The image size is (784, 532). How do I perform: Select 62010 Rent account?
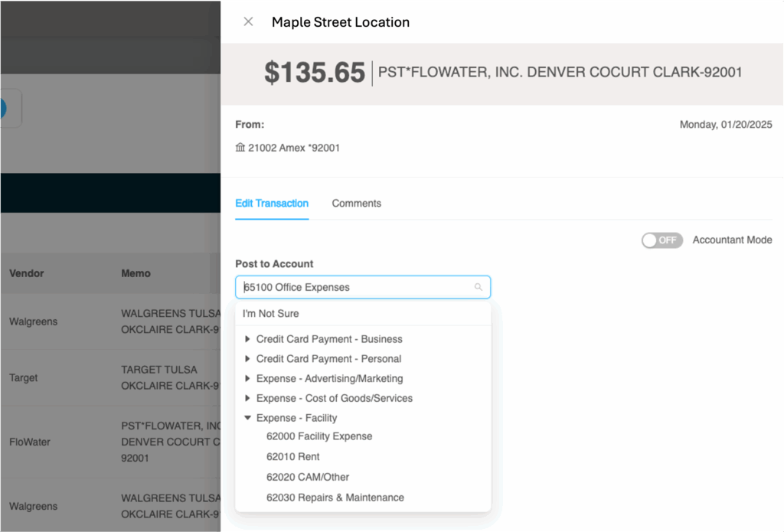292,457
